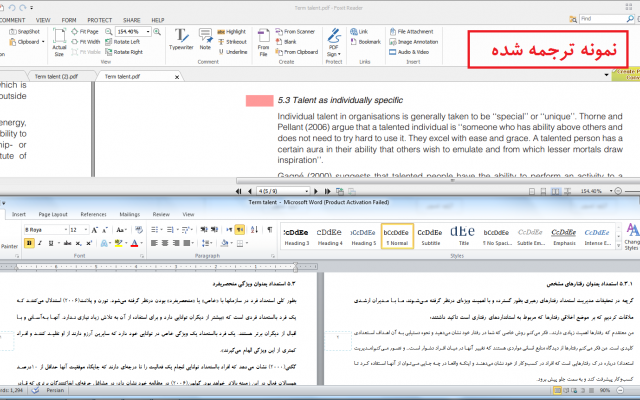The width and height of the screenshot is (640, 400).
Task: Rotate the PDF page right
Action: (124, 52)
